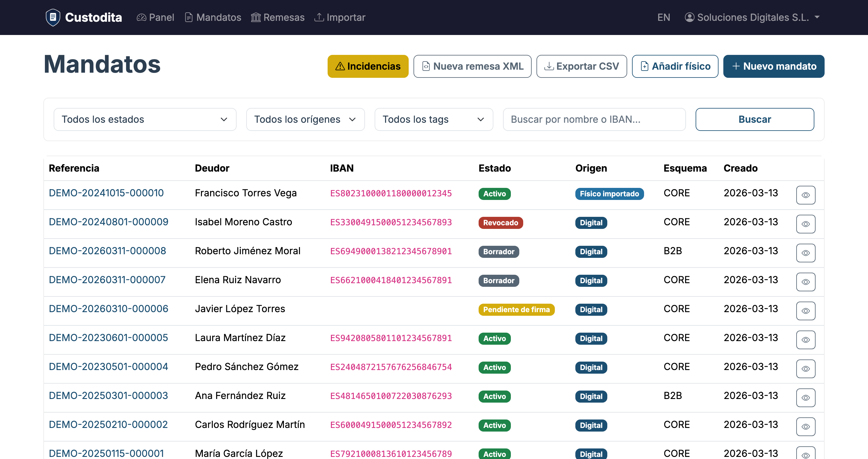The height and width of the screenshot is (459, 868).
Task: Click the Custodita shield logo icon
Action: coord(53,17)
